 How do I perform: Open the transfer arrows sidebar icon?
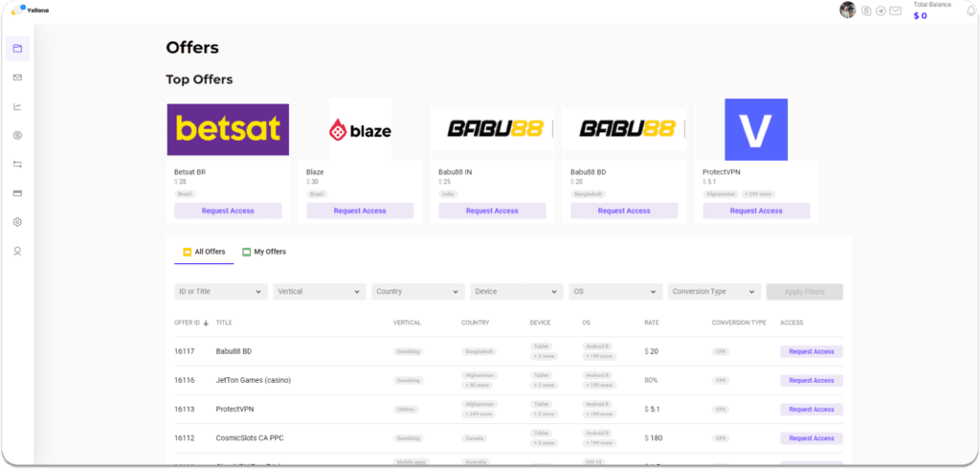(x=17, y=165)
